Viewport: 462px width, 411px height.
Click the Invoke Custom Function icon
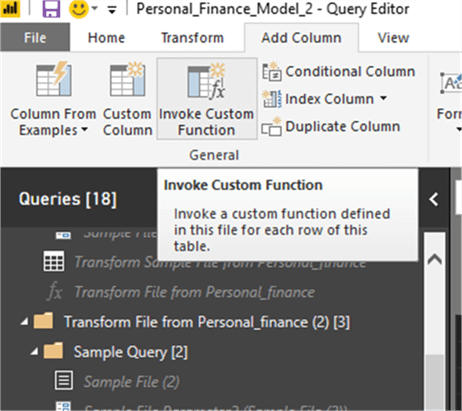pyautogui.click(x=206, y=80)
